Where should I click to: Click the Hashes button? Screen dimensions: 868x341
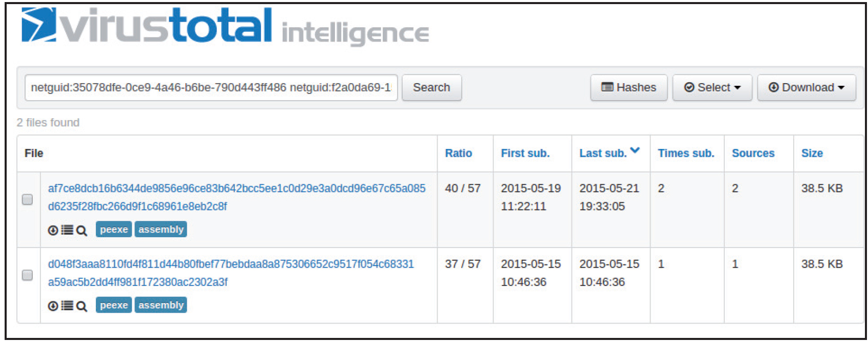tap(628, 88)
